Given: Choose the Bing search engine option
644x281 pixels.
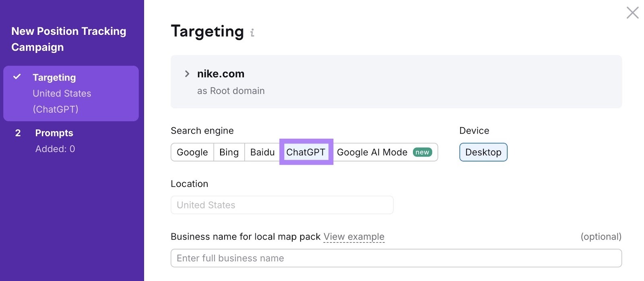Looking at the screenshot, I should [229, 152].
